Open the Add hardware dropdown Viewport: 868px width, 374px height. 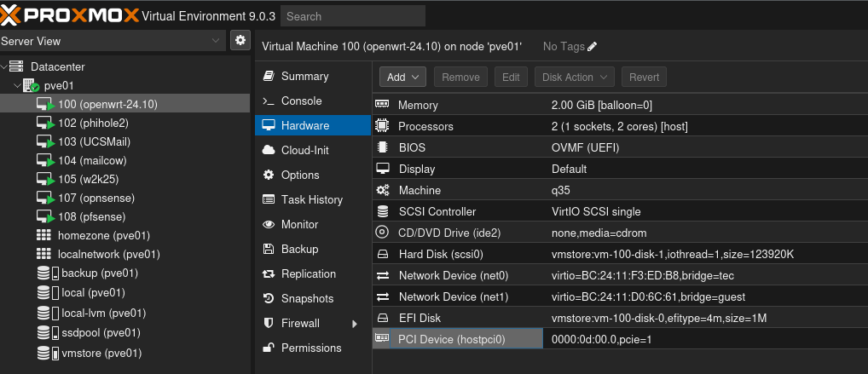tap(402, 77)
